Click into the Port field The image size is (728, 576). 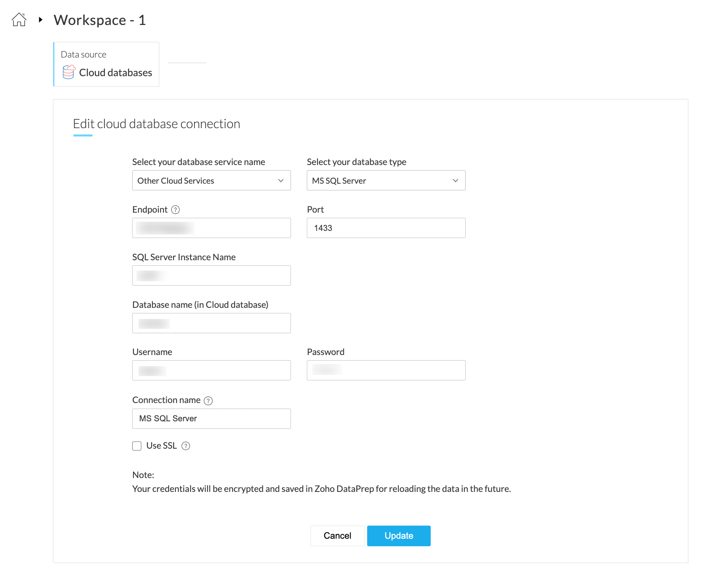(386, 228)
